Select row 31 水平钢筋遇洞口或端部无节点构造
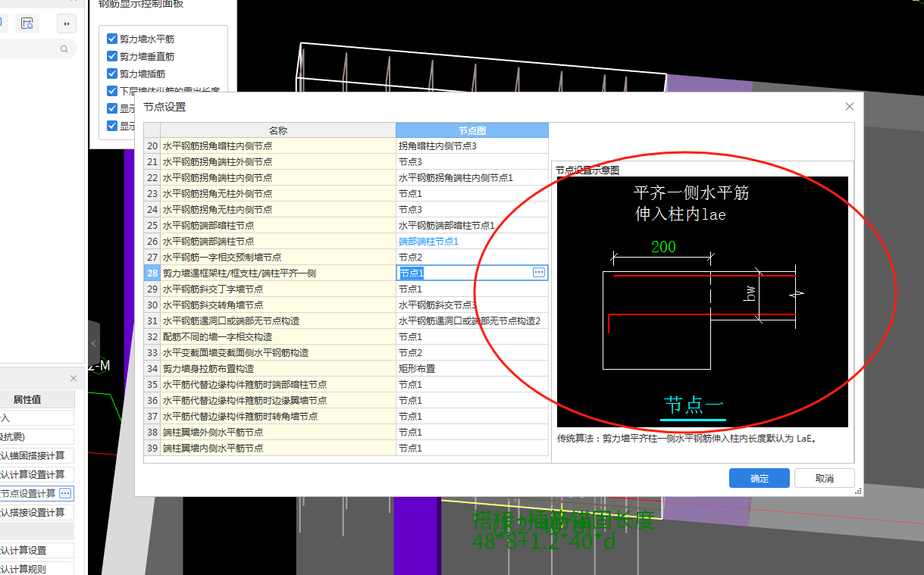Screen dimensions: 924x575 (278, 320)
